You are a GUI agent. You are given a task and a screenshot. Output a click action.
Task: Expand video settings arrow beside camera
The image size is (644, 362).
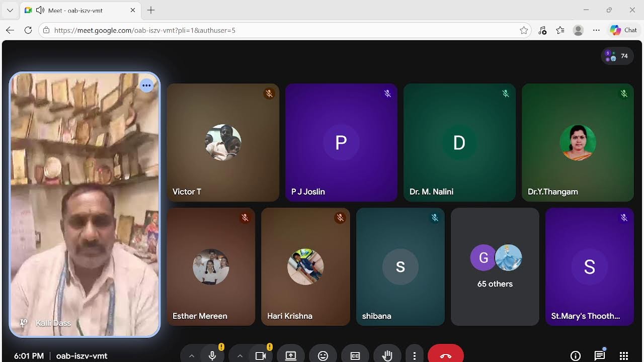coord(240,356)
